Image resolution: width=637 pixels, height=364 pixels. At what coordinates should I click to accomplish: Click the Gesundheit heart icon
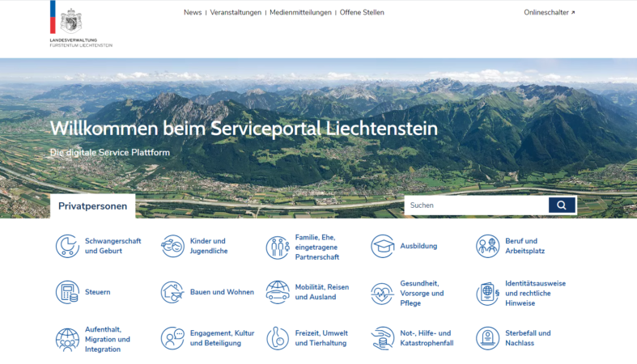pyautogui.click(x=382, y=293)
